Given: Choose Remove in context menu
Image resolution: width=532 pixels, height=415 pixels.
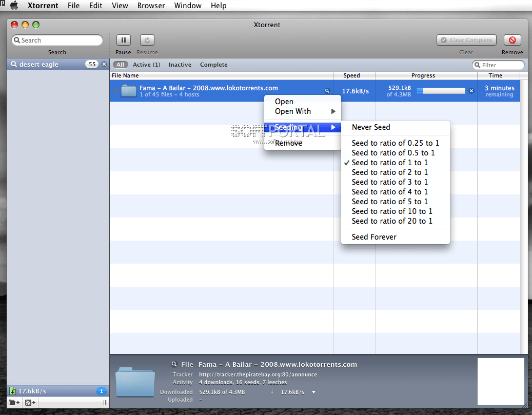Looking at the screenshot, I should pyautogui.click(x=302, y=143).
